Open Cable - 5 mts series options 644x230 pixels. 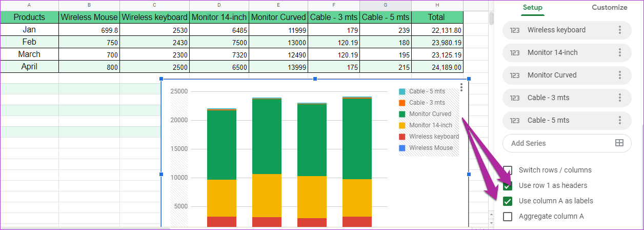[x=620, y=120]
